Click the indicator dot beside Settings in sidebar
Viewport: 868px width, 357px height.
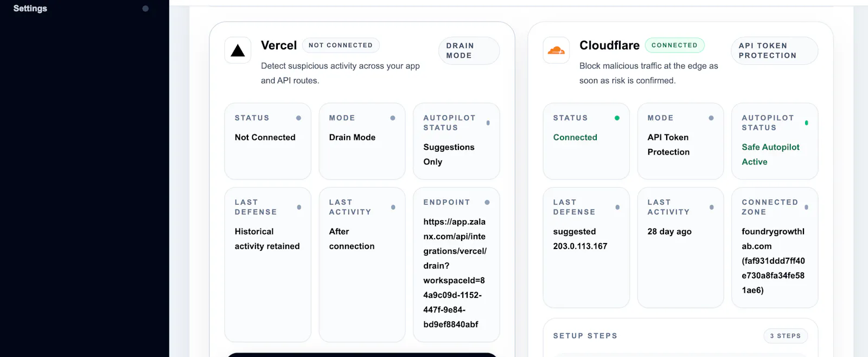pyautogui.click(x=145, y=9)
